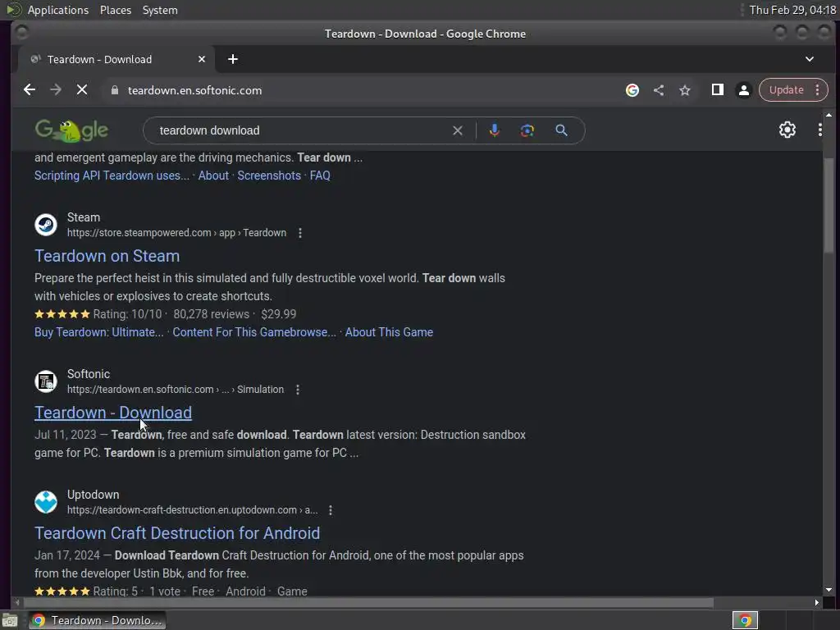
Task: Search by image with Lens icon
Action: (x=527, y=130)
